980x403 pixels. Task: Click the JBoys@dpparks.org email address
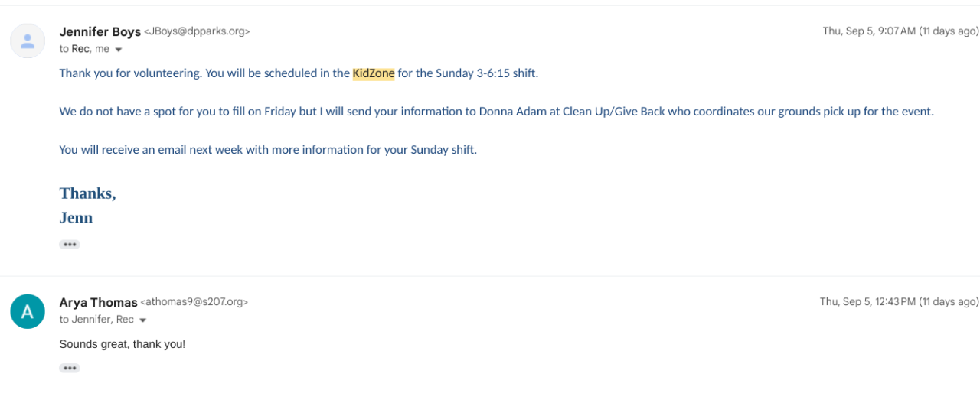click(x=197, y=32)
